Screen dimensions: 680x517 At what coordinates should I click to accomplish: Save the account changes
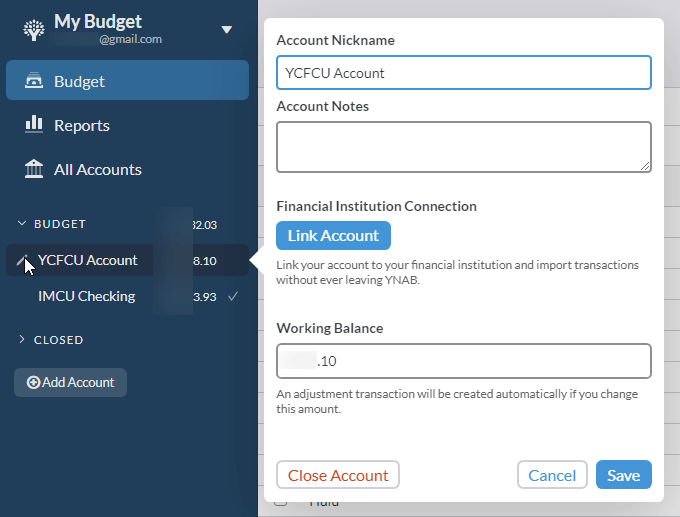pyautogui.click(x=623, y=475)
